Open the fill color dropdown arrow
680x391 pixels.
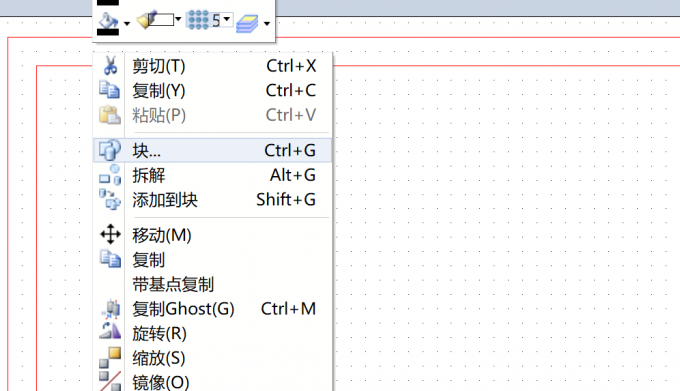click(x=127, y=23)
